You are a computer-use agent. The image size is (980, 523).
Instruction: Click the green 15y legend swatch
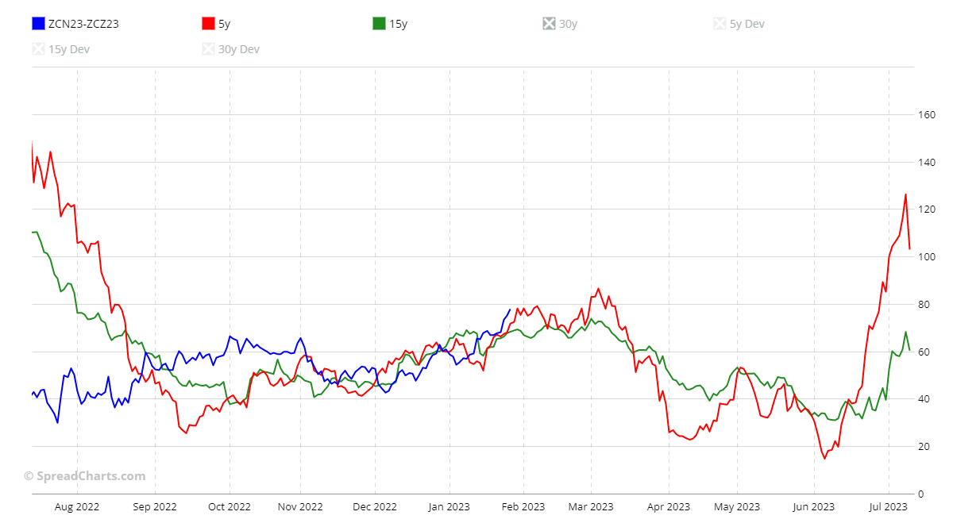click(x=380, y=24)
